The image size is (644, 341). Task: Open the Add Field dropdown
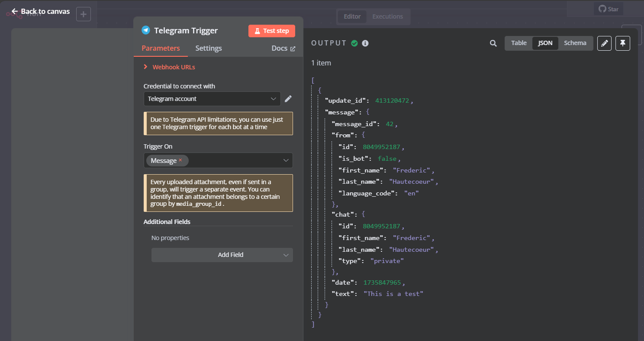click(x=222, y=255)
